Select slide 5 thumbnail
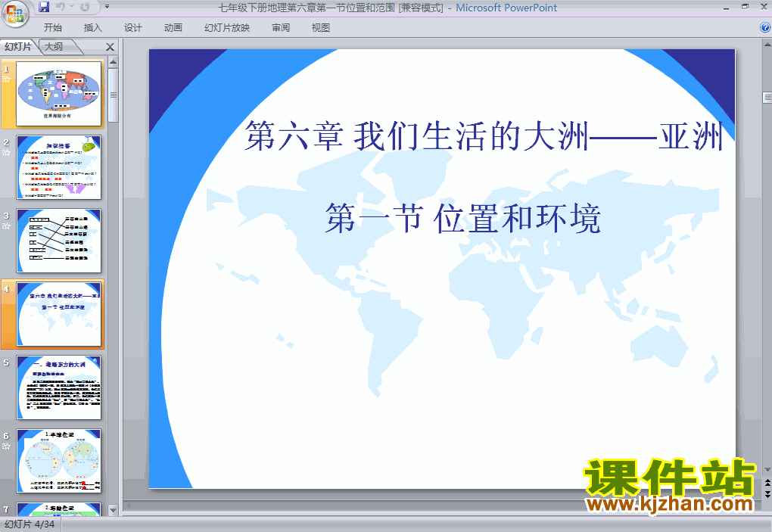772x532 pixels. [x=58, y=387]
